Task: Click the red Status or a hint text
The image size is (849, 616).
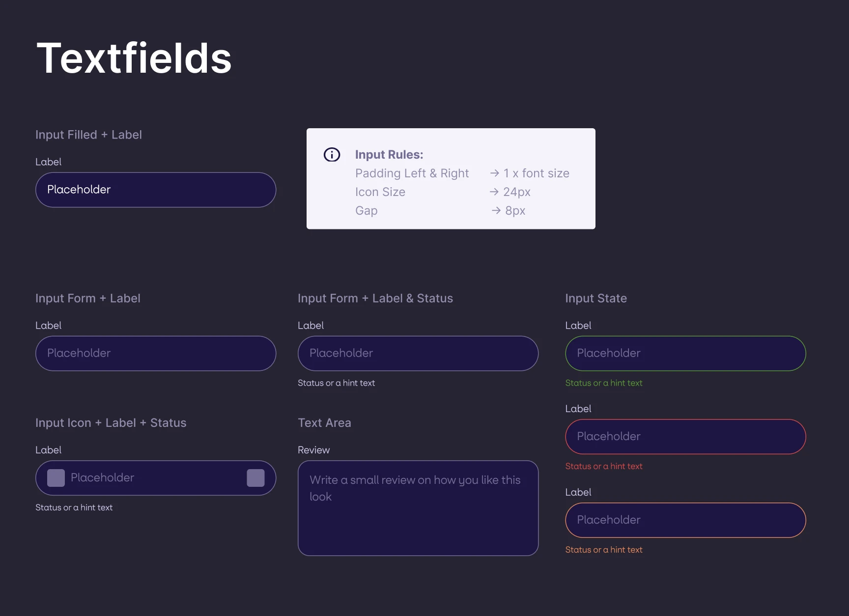Action: click(604, 467)
